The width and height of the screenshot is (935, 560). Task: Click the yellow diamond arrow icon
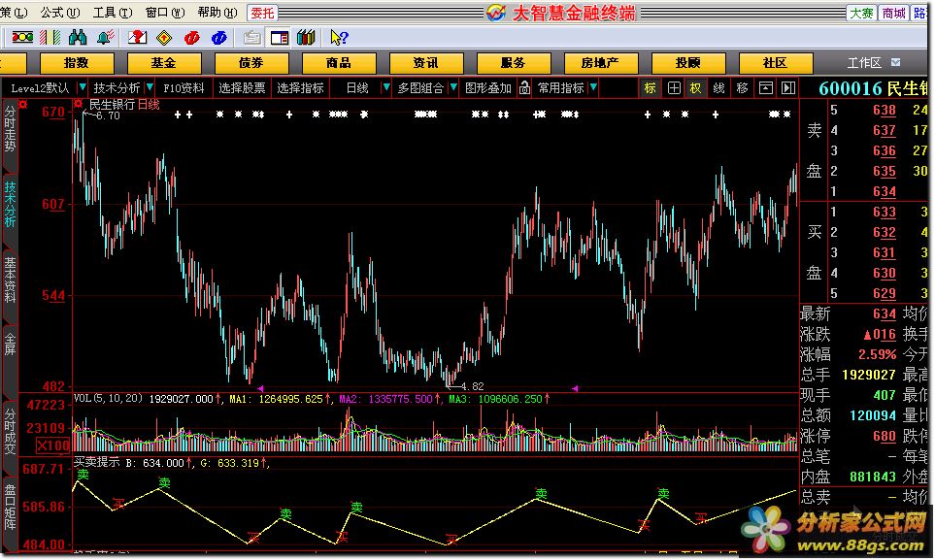pyautogui.click(x=164, y=38)
